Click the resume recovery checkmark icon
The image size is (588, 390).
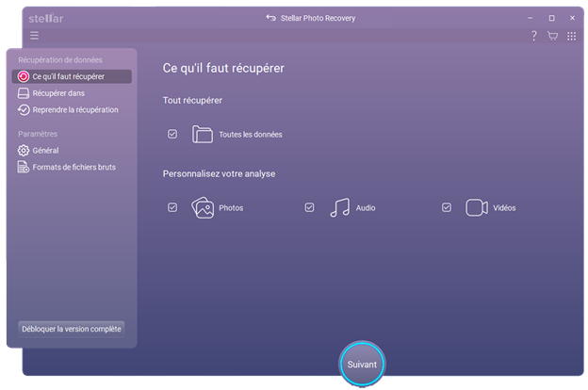24,110
